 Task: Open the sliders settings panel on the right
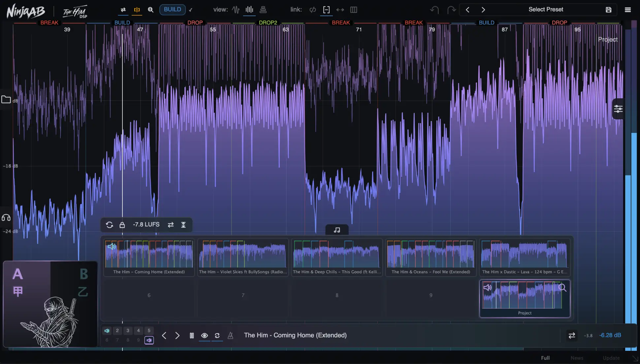(618, 109)
